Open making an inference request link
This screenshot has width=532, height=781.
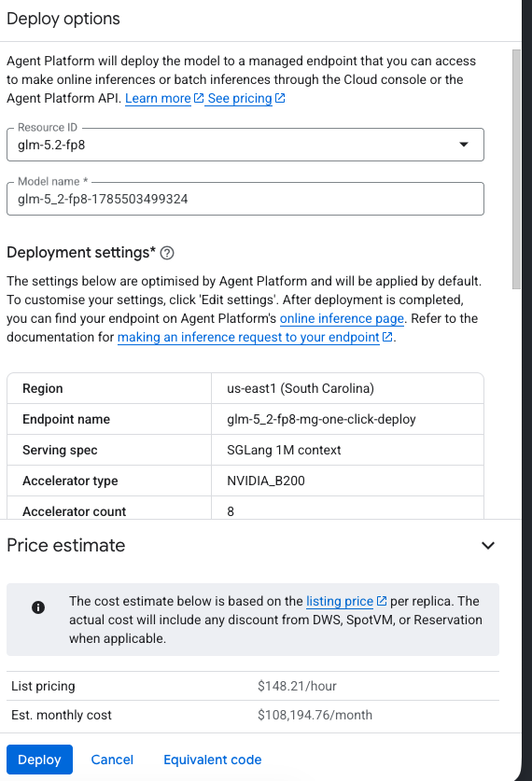click(248, 337)
